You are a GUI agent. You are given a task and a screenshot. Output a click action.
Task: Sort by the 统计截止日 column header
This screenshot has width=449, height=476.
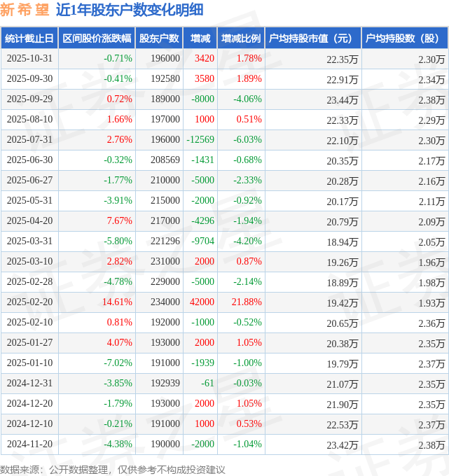(x=29, y=38)
